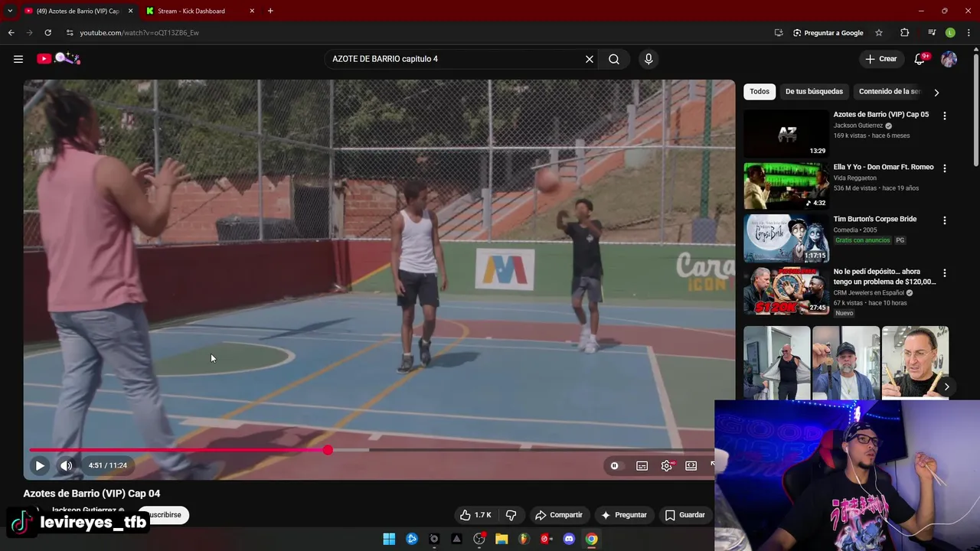Open CRM Jewelers en Español channel

[869, 293]
